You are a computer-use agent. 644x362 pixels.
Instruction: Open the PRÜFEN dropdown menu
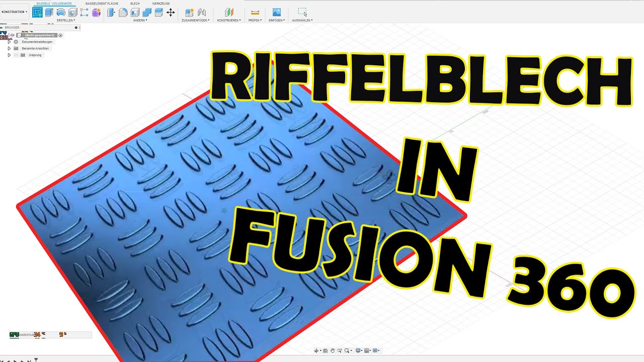[255, 20]
